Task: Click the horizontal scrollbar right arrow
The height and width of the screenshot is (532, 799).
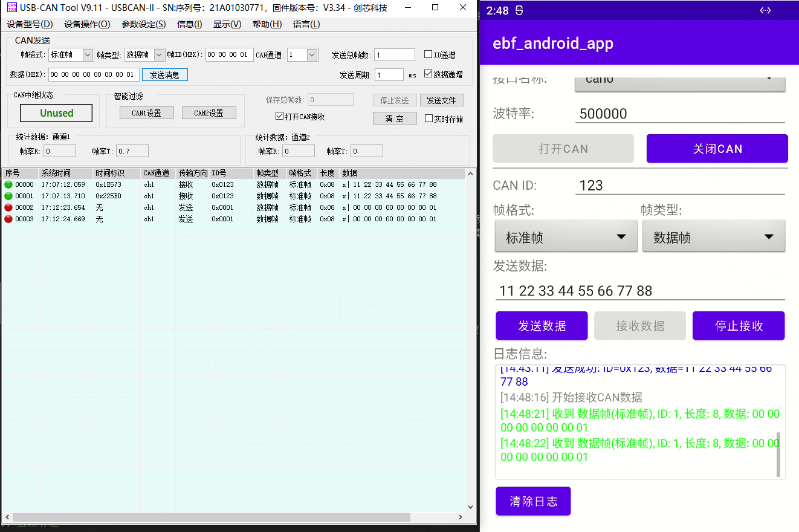Action: [x=460, y=517]
